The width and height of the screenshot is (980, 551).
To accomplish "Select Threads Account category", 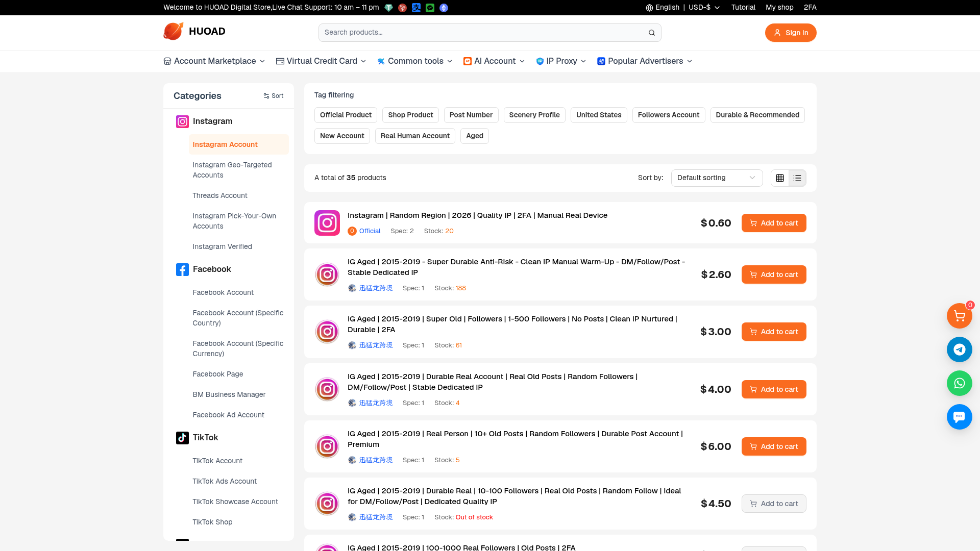I will pyautogui.click(x=238, y=195).
